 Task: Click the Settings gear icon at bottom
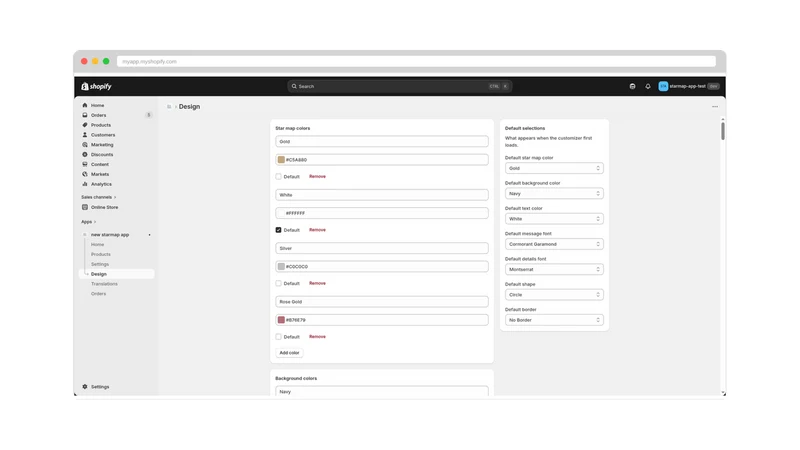(85, 387)
